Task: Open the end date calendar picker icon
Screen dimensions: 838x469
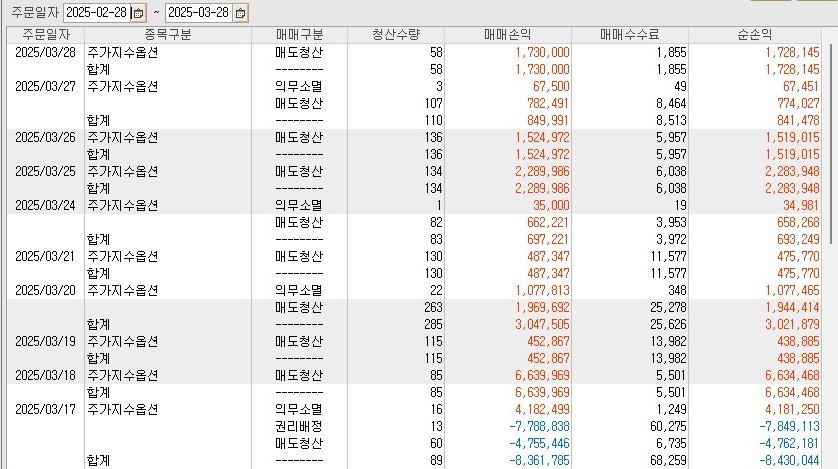Action: coord(240,13)
